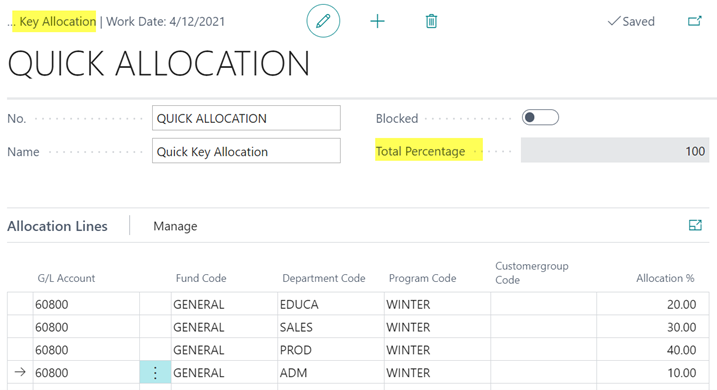717x390 pixels.
Task: Click WINTER program code in EDUCA row
Action: 437,304
